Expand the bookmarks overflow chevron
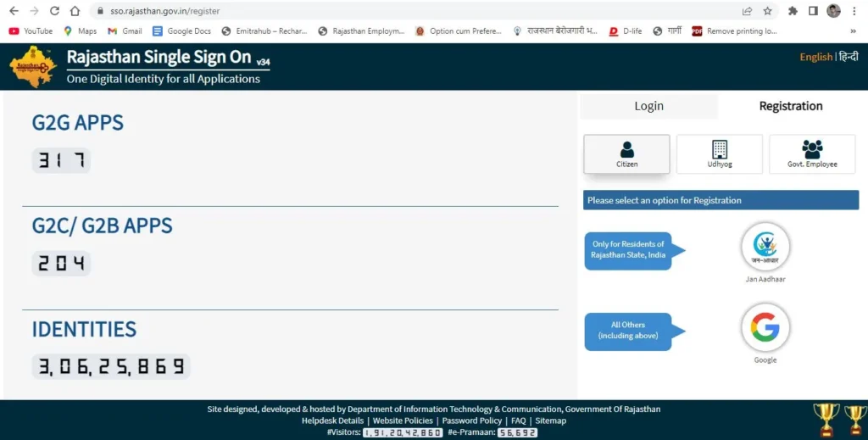The width and height of the screenshot is (868, 440). click(853, 31)
